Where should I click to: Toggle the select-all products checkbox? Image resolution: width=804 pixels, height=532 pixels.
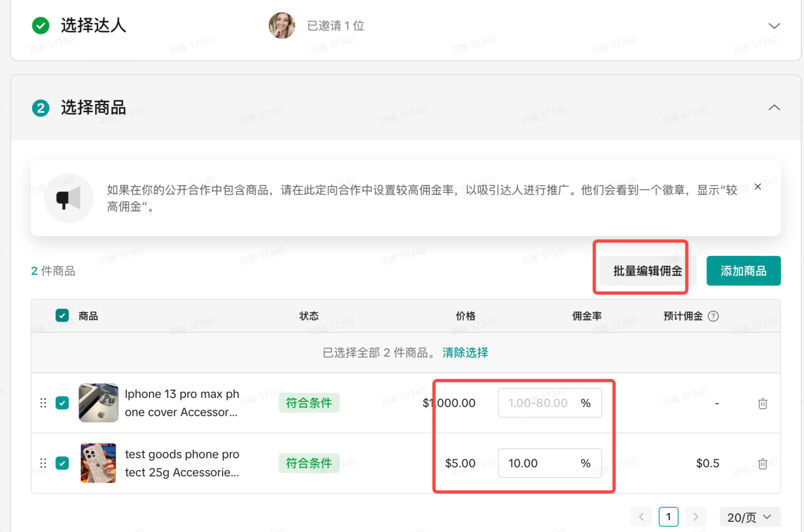(x=62, y=315)
